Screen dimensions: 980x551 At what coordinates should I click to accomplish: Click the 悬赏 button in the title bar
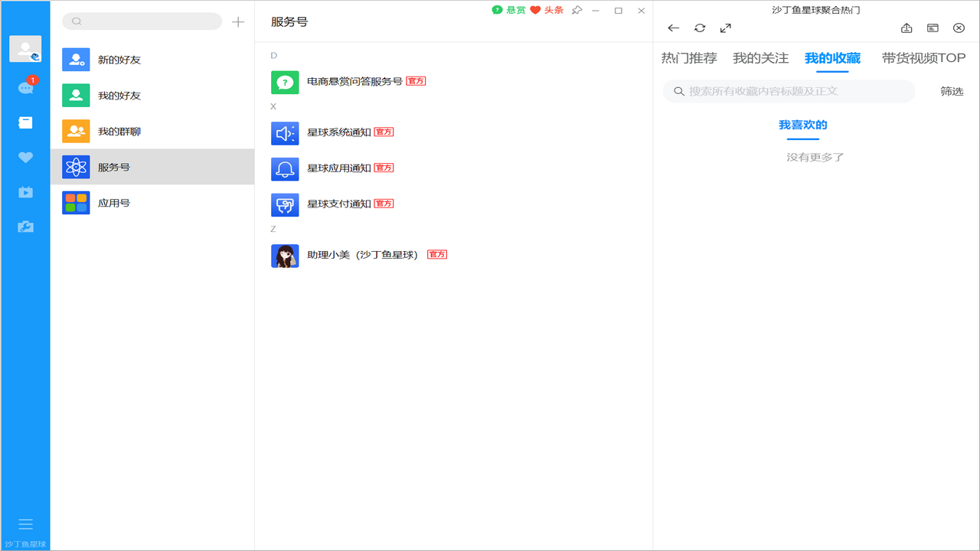tap(509, 11)
